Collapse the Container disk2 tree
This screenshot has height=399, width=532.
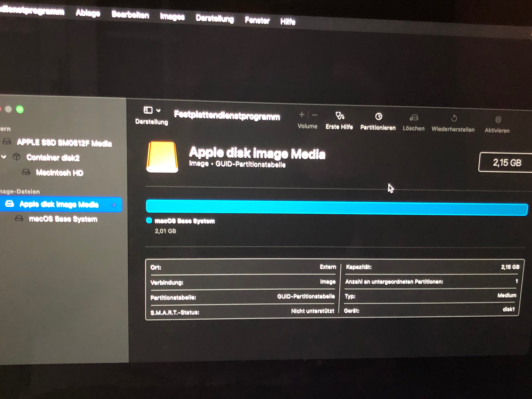pos(4,157)
